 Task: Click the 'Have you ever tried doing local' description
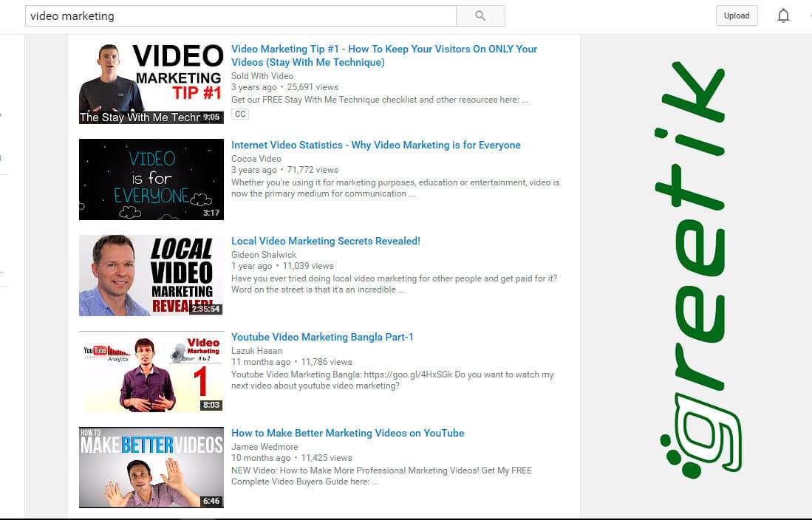click(394, 284)
